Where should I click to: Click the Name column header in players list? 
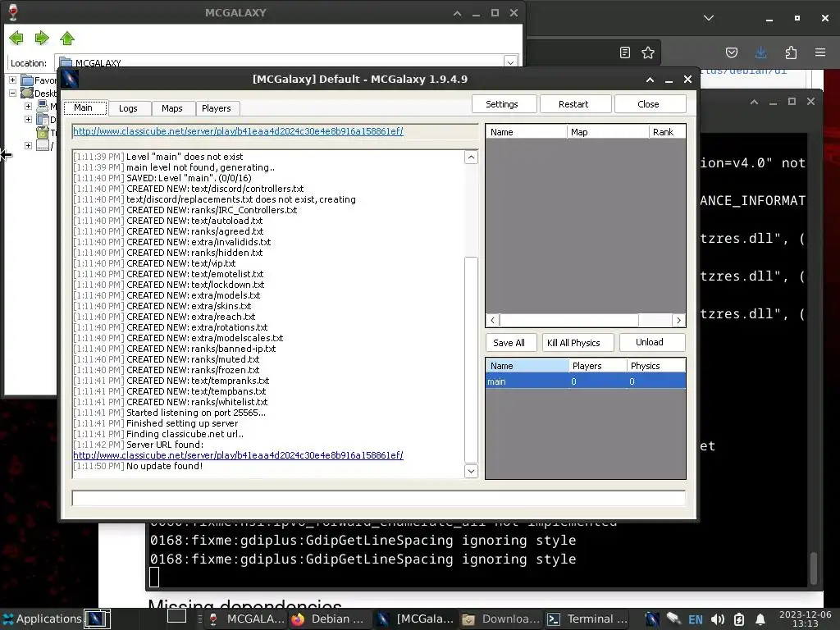click(526, 132)
